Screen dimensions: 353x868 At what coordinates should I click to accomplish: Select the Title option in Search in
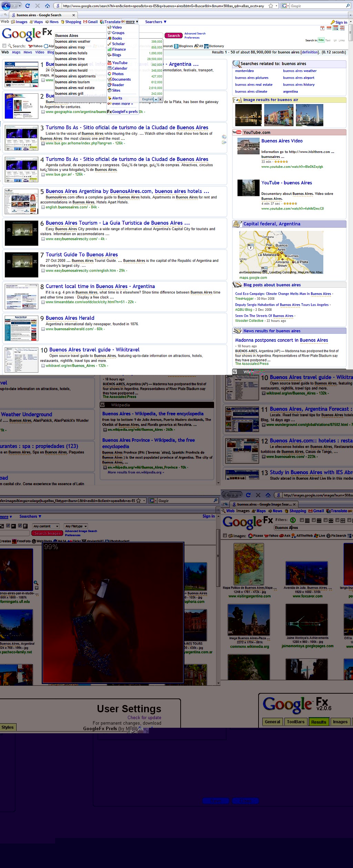point(321,40)
